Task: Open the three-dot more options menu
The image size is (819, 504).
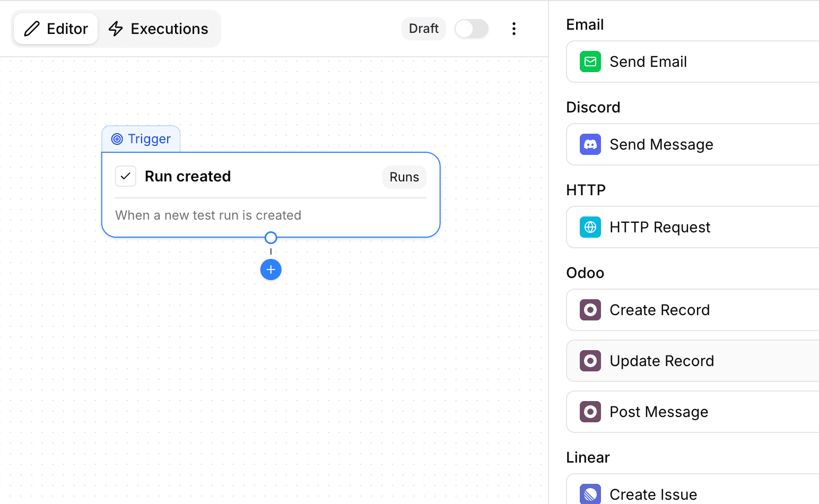Action: click(513, 29)
